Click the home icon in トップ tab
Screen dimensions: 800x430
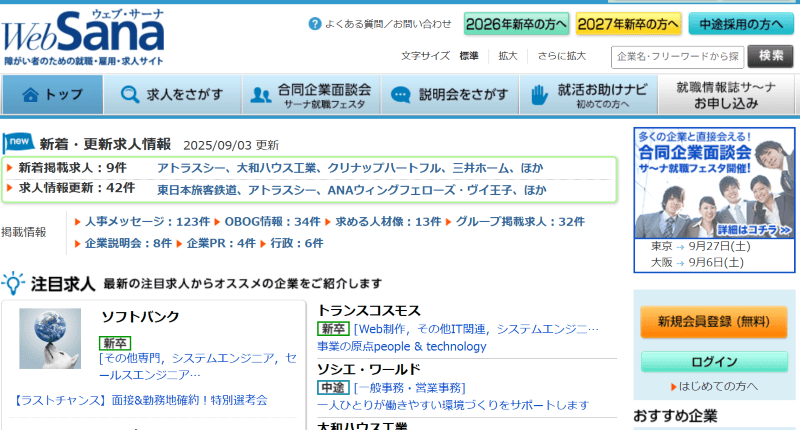(30, 95)
